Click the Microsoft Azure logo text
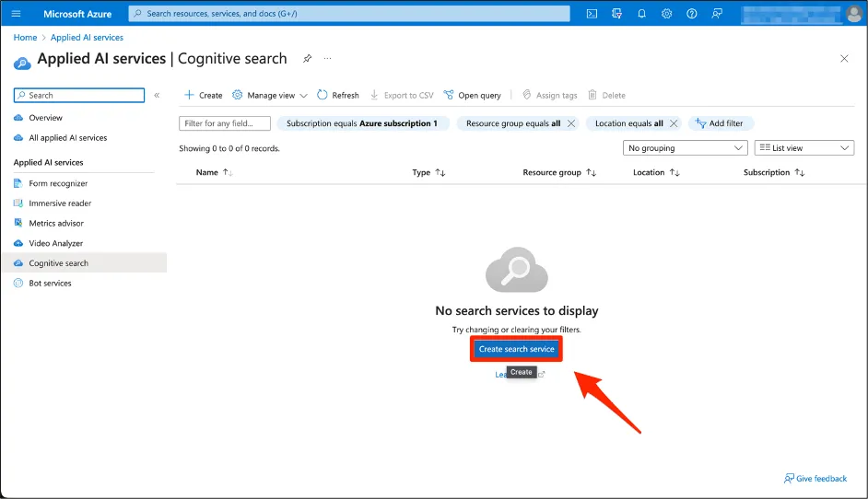The image size is (868, 499). click(77, 14)
